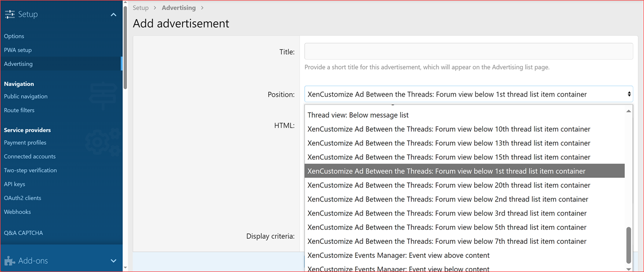Viewport: 644px width, 272px height.
Task: Open Route filters page
Action: click(19, 110)
